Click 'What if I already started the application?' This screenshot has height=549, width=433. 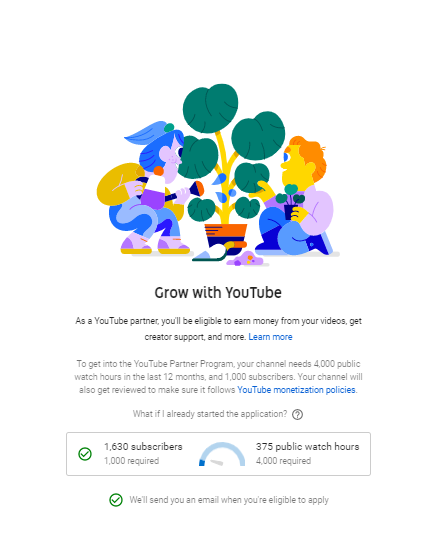tap(210, 414)
